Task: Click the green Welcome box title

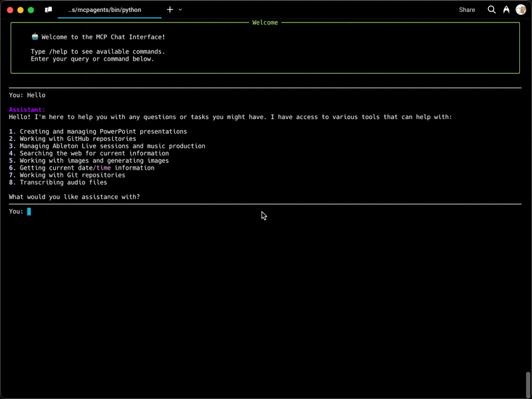Action: (x=265, y=23)
